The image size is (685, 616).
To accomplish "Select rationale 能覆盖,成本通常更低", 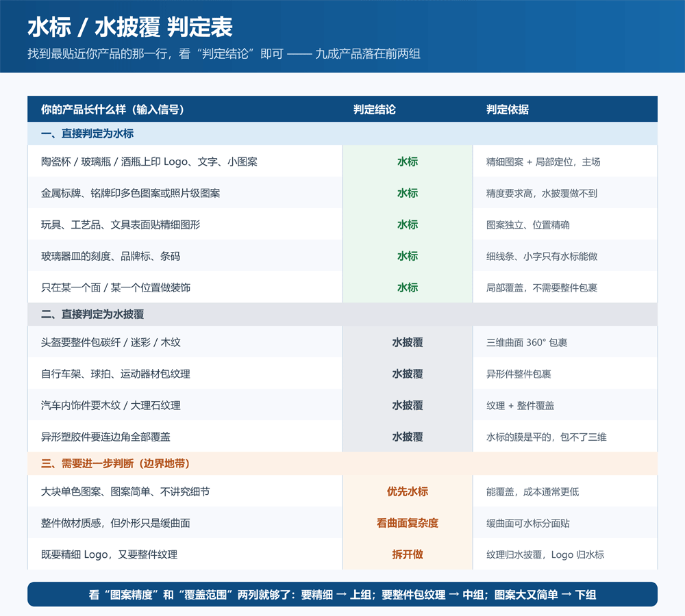I will pos(532,492).
